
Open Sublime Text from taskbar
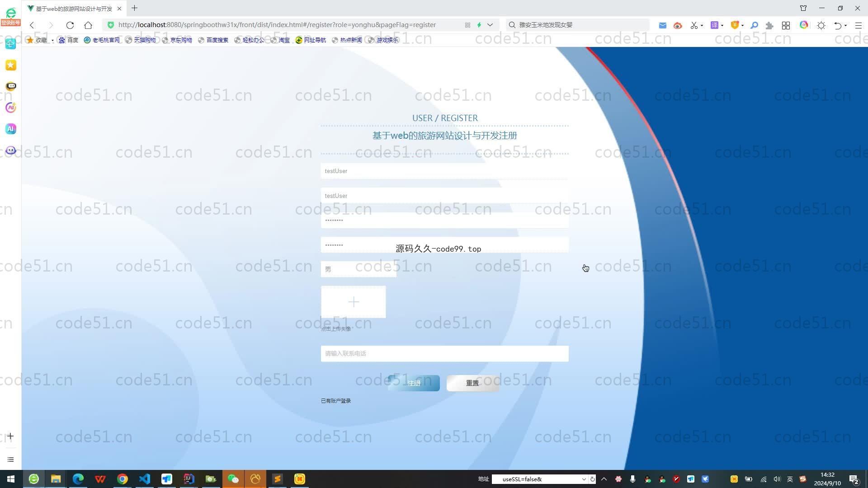tap(278, 479)
